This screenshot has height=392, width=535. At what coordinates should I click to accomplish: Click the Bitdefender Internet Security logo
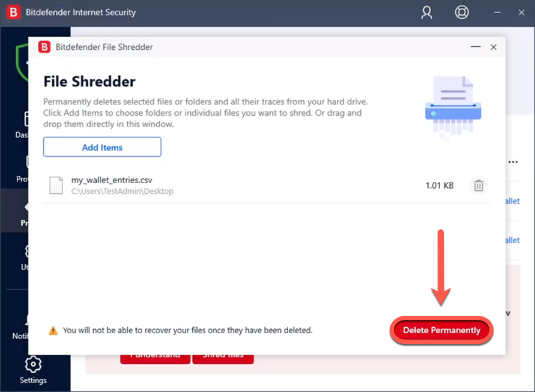coord(13,12)
